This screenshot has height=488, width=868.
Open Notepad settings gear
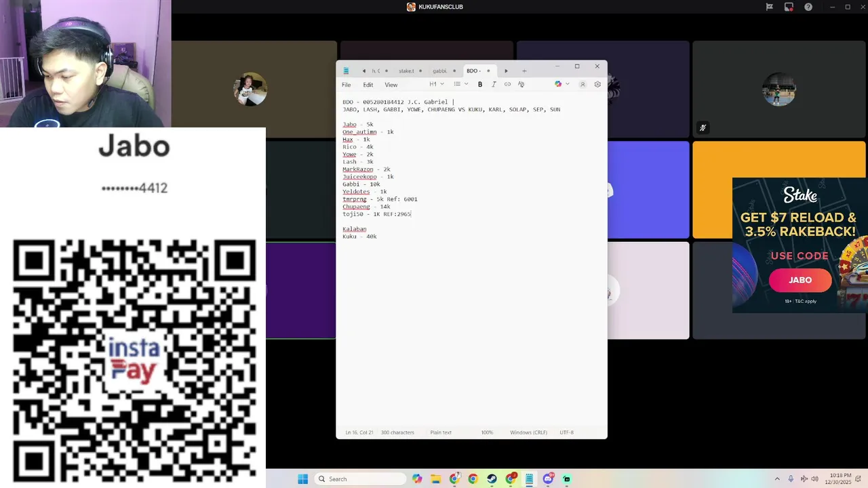tap(597, 85)
